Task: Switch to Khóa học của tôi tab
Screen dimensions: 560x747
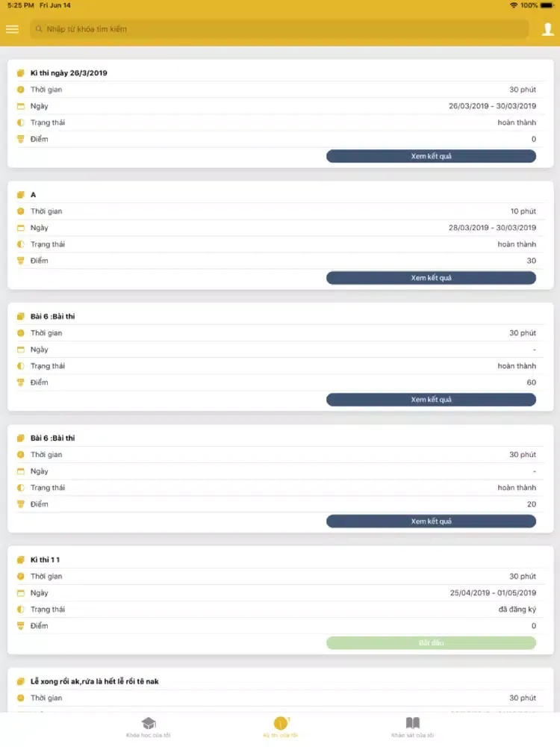Action: click(x=149, y=735)
